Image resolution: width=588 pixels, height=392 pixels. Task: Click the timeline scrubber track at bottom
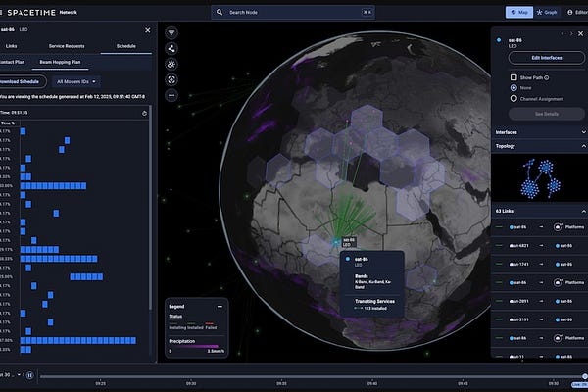(x=294, y=375)
